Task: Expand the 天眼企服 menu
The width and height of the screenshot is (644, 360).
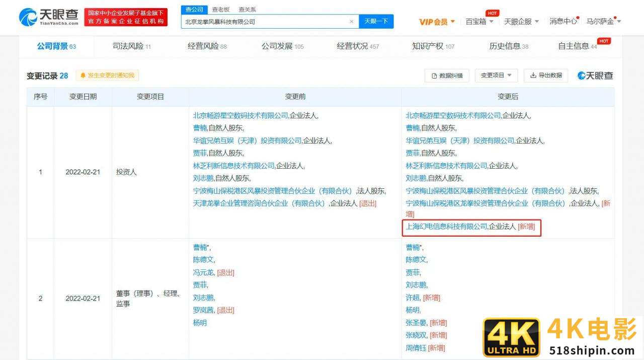Action: tap(521, 22)
